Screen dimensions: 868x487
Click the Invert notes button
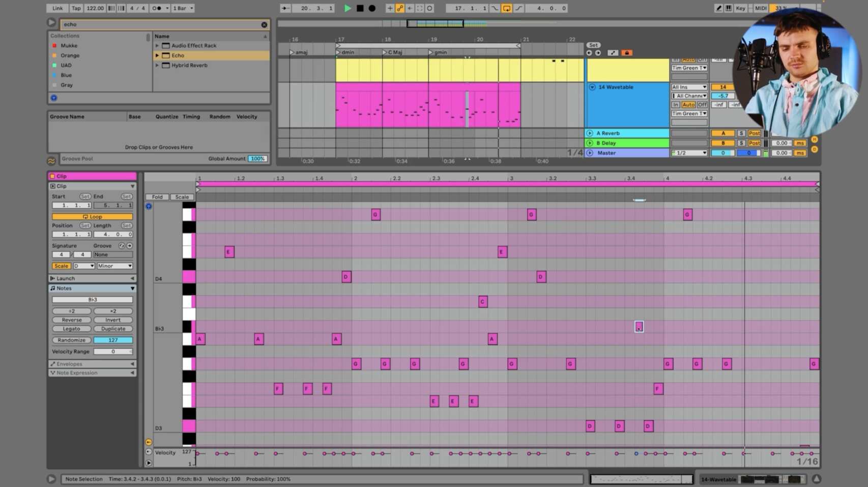[x=113, y=320]
